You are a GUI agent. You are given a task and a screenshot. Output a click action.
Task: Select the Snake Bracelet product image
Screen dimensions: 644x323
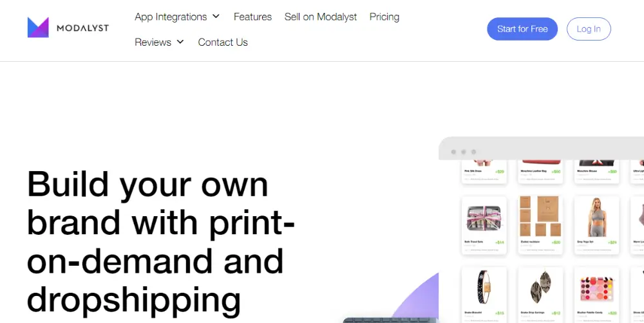484,286
